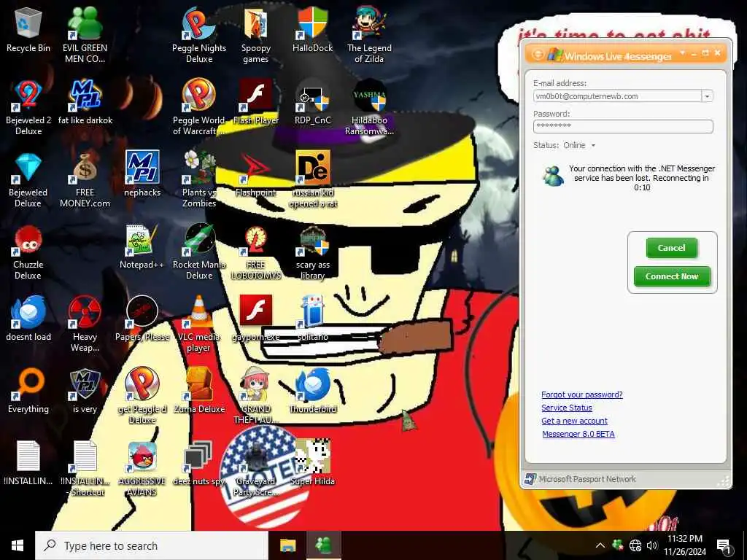Select Messenger taskbar button
Screen dimensions: 747x560
323,545
